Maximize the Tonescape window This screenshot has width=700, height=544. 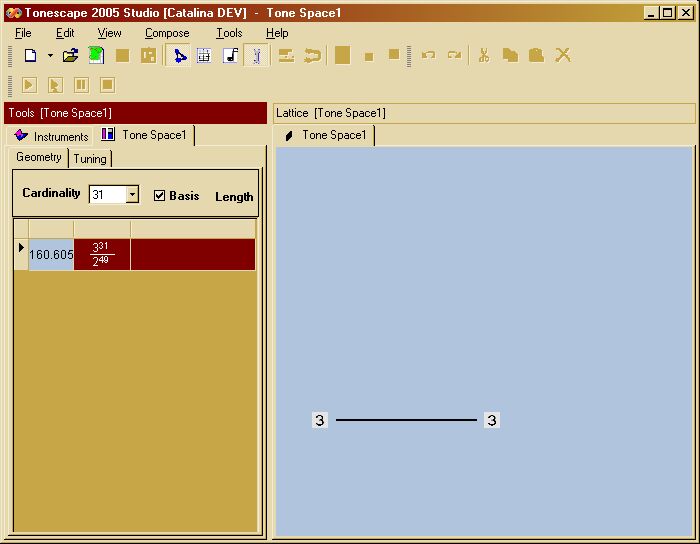[x=667, y=13]
